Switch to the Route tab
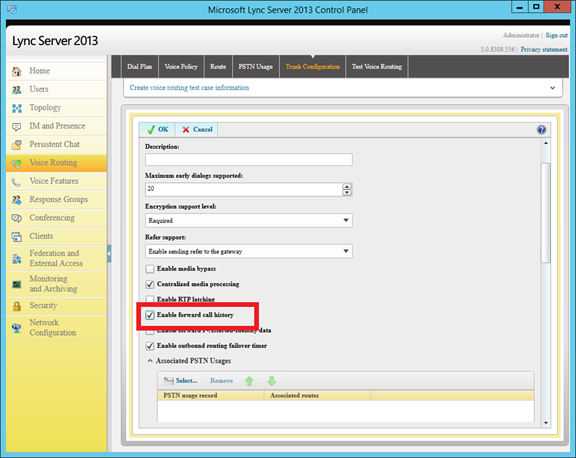 click(x=218, y=66)
